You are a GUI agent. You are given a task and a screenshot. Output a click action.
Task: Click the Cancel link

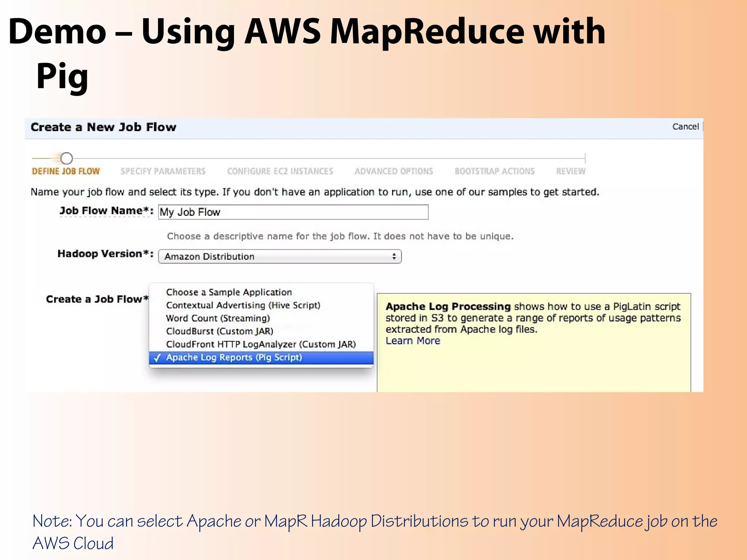coord(685,127)
